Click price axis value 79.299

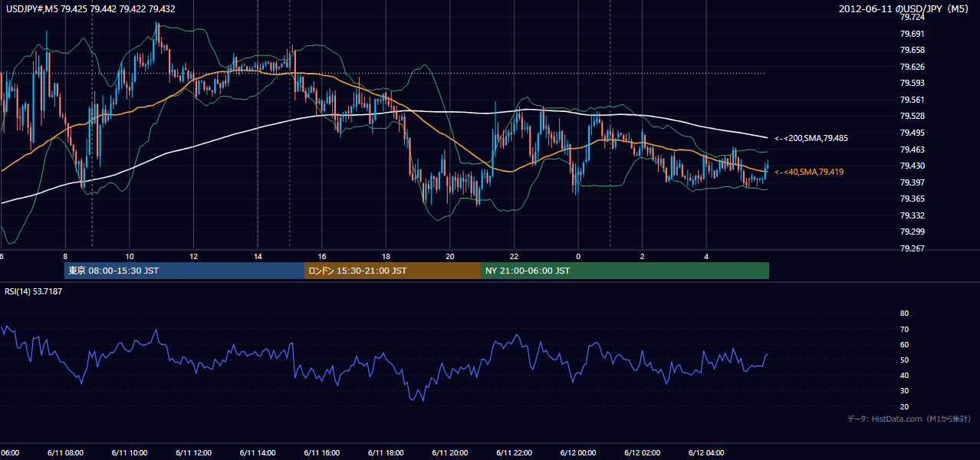click(911, 232)
